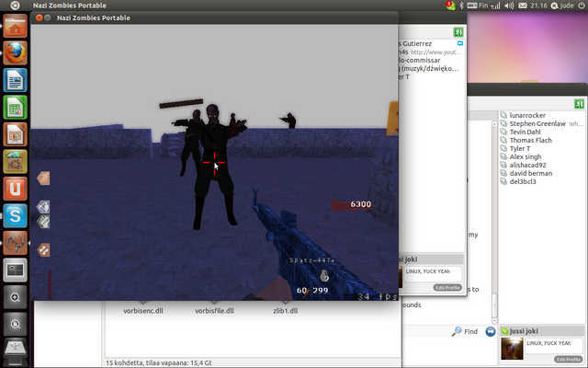Open the power session menu icon
Screen dimensions: 588x368
(581, 6)
